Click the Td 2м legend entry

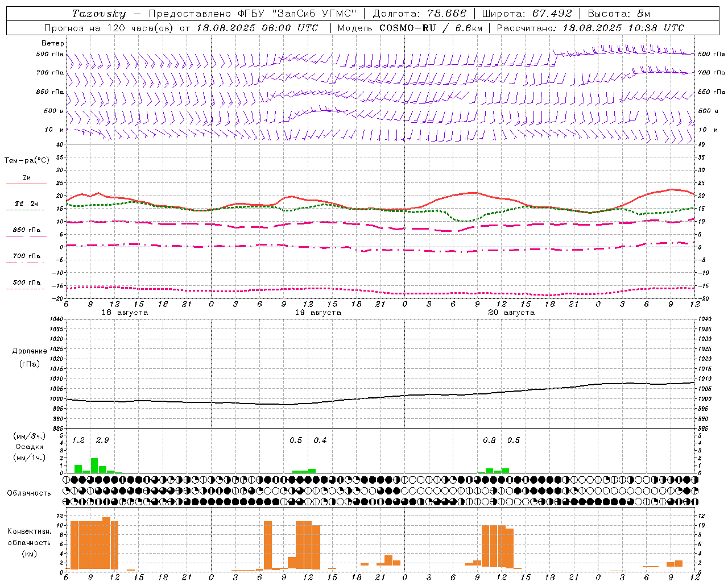(x=27, y=203)
